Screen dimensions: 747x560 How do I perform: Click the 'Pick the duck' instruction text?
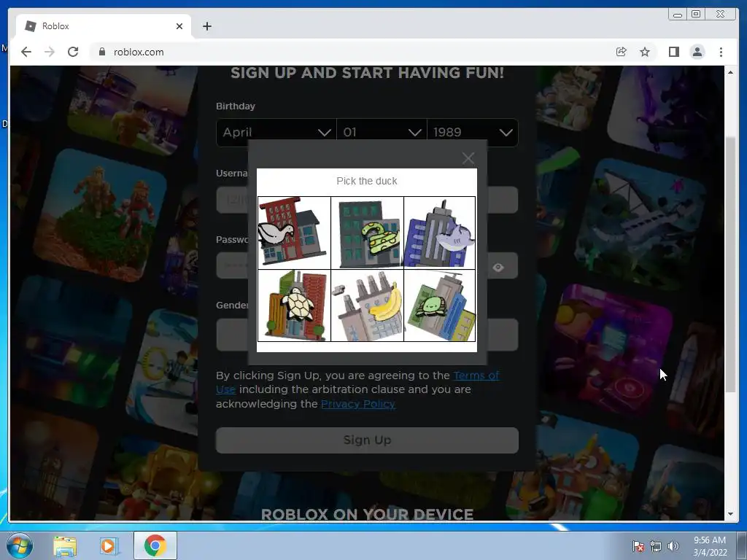[x=367, y=181]
